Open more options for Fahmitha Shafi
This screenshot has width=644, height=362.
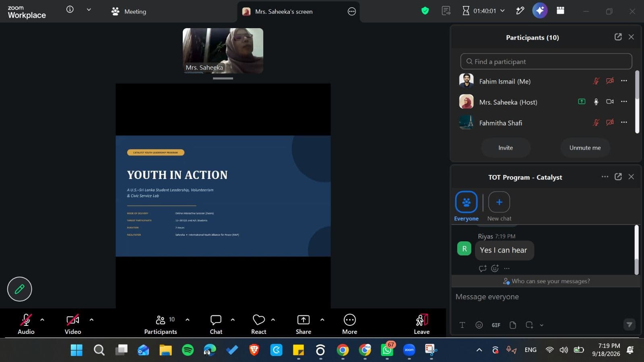tap(624, 122)
